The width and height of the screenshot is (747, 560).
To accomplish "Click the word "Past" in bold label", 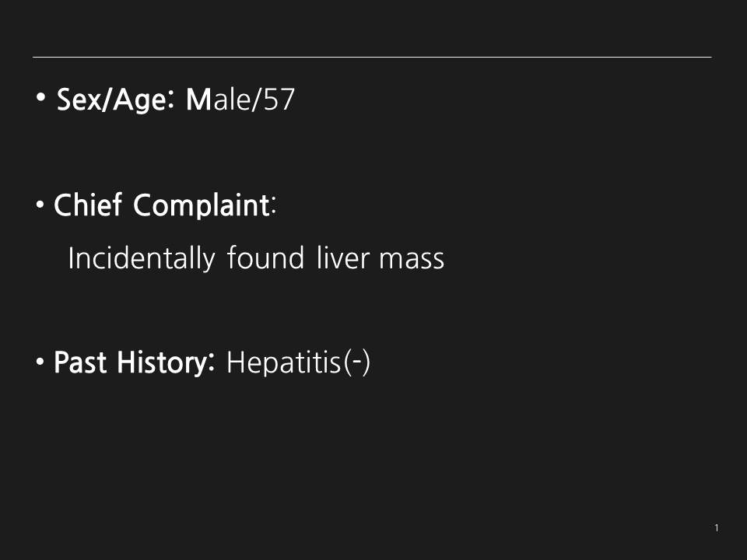I will click(x=80, y=362).
